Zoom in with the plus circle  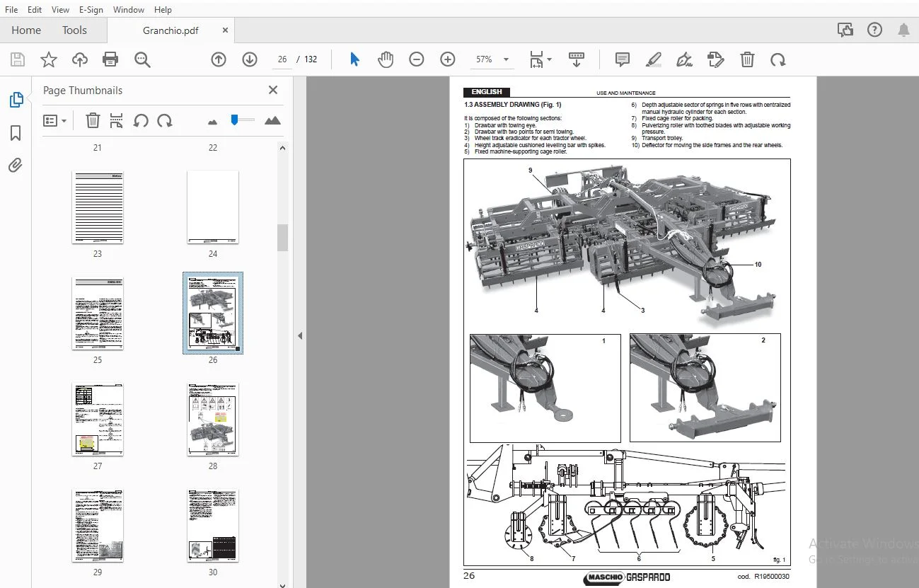447,59
